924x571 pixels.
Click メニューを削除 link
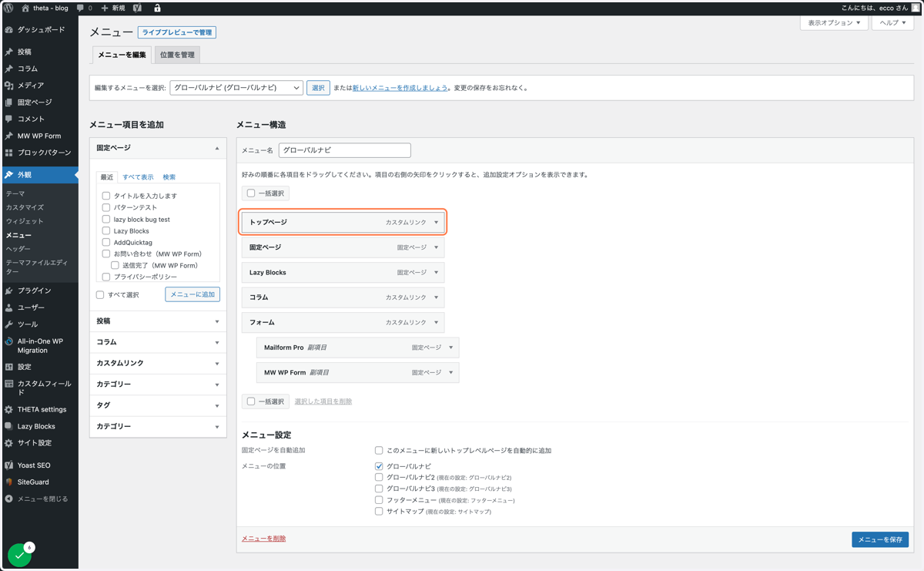click(263, 539)
